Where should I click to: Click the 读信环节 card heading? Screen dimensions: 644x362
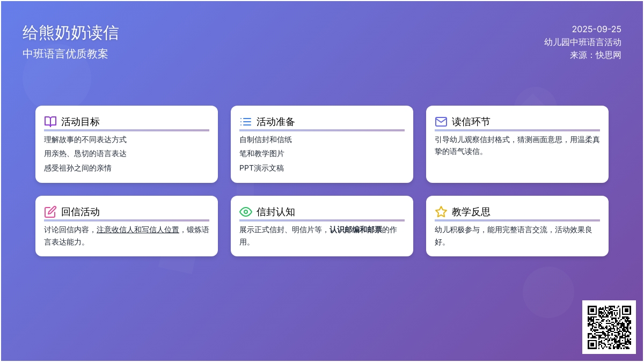tap(471, 122)
